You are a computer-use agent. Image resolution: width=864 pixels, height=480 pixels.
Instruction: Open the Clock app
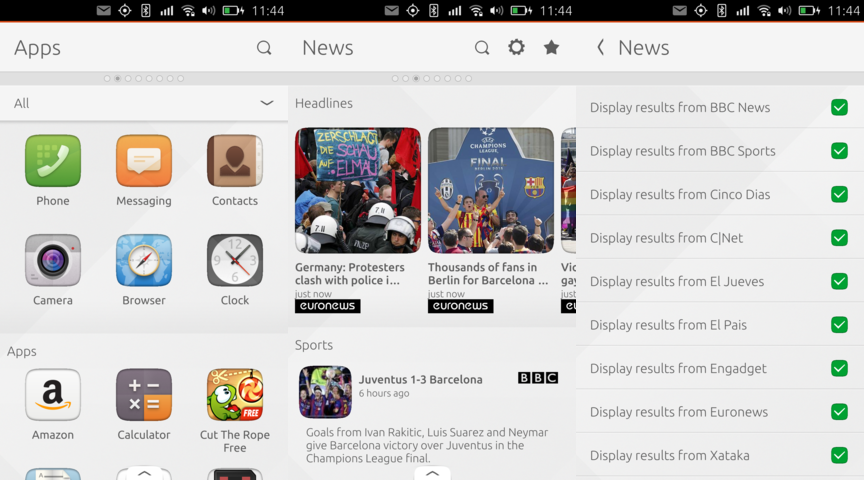(235, 260)
